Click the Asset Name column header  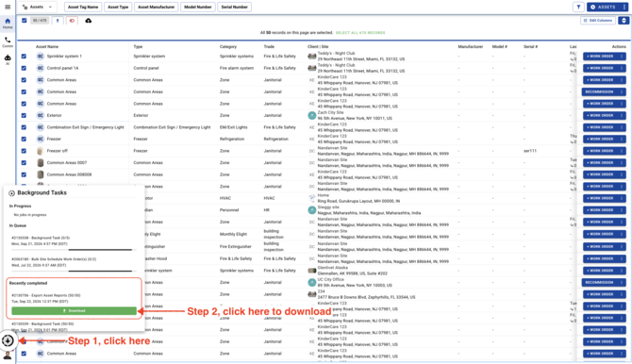[47, 47]
